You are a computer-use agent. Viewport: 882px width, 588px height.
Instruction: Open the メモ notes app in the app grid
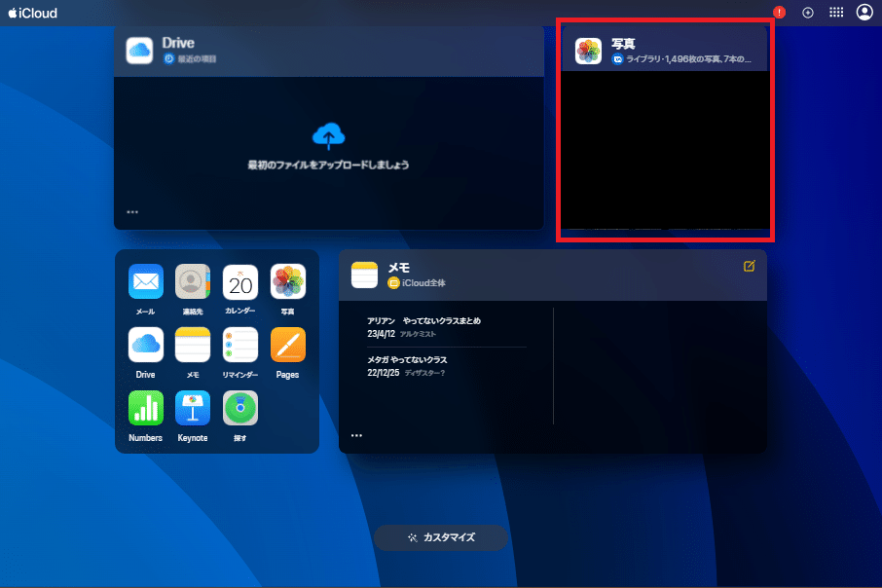pos(193,345)
